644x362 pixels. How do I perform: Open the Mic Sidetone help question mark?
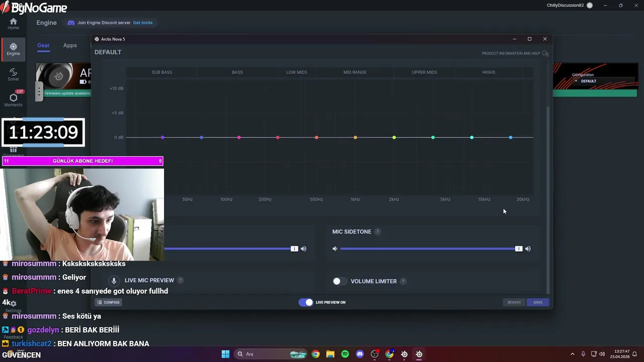377,232
